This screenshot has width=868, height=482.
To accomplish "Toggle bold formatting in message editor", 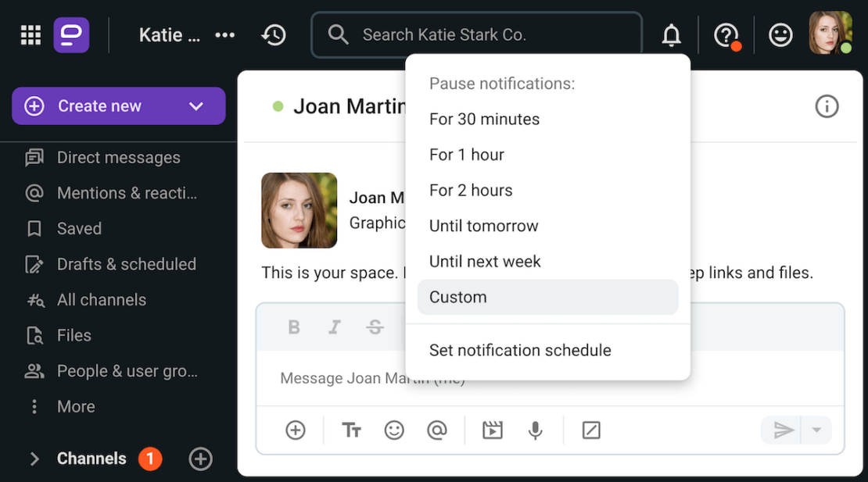I will coord(294,327).
